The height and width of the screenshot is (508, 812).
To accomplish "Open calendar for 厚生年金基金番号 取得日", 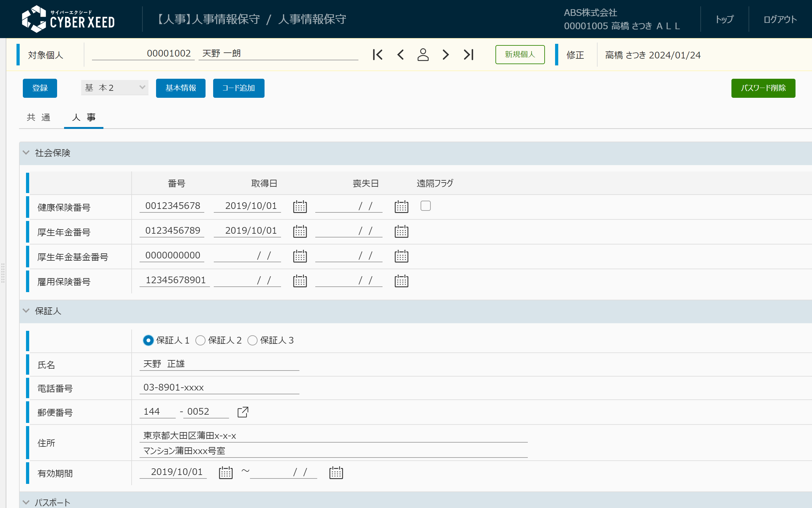I will (300, 256).
